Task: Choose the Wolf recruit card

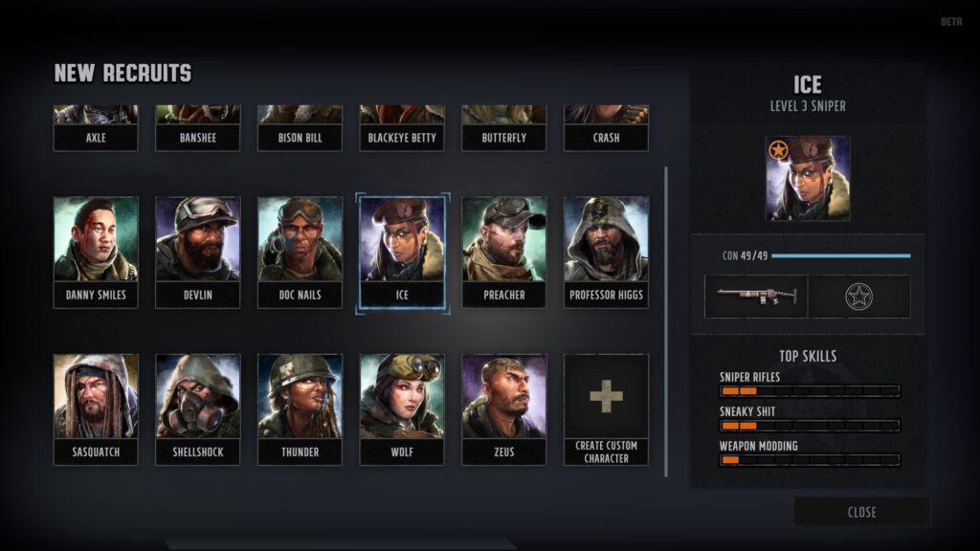Action: click(x=402, y=409)
